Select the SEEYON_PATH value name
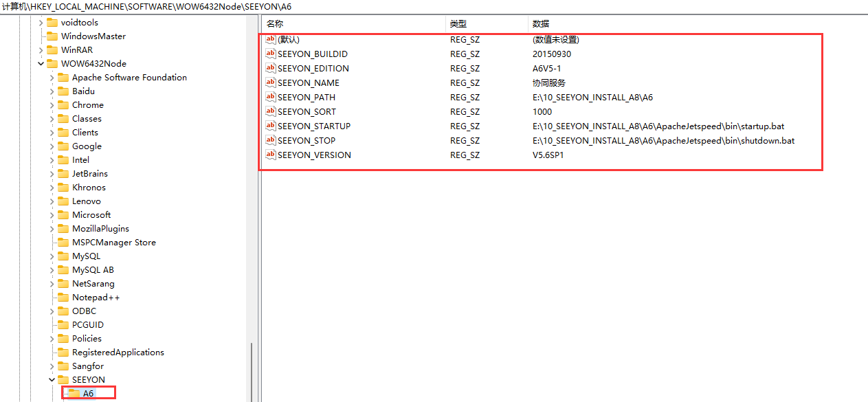 pos(307,97)
